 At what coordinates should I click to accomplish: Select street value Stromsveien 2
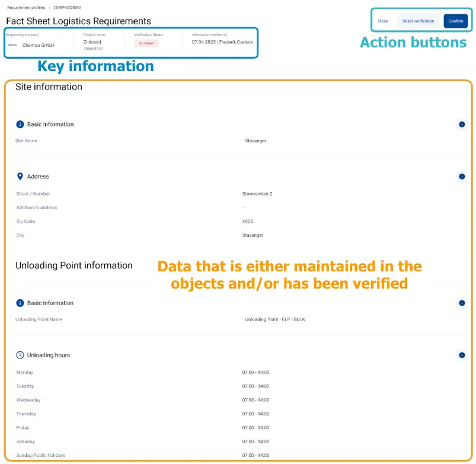click(257, 194)
